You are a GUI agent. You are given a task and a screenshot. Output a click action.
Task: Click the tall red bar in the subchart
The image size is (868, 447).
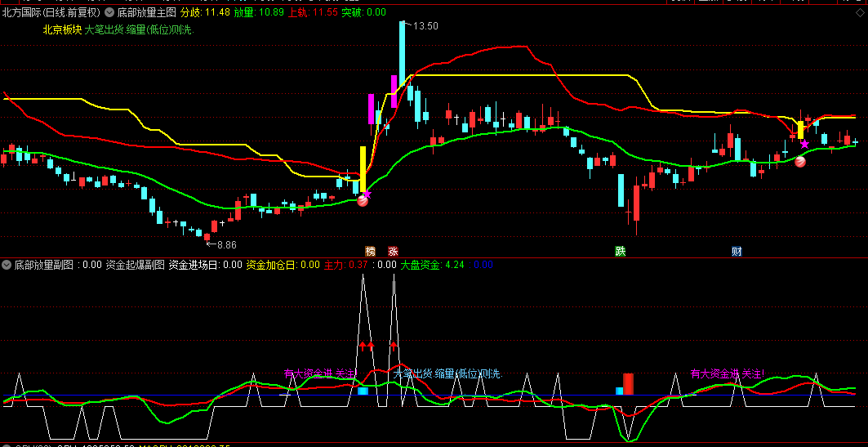click(628, 384)
